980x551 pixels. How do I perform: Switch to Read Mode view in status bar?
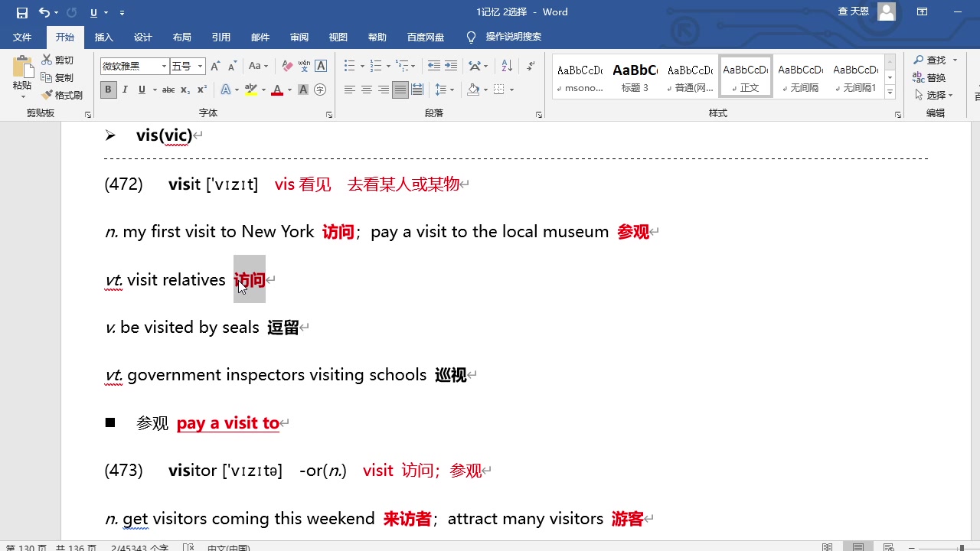coord(828,547)
